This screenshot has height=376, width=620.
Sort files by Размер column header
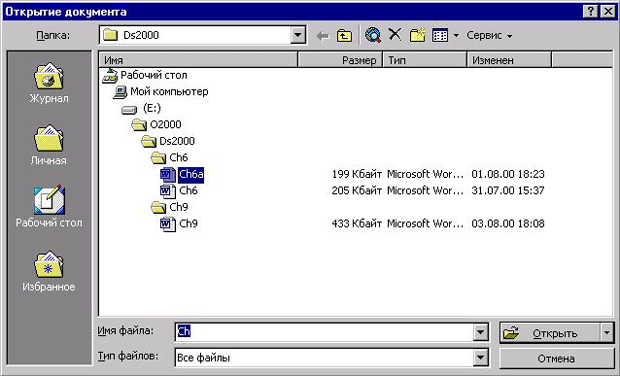340,60
